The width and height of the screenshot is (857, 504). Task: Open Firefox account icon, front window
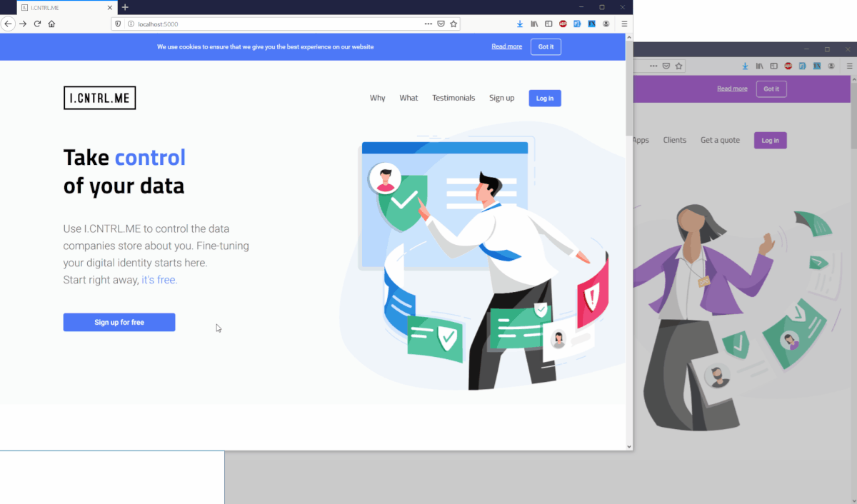pyautogui.click(x=606, y=24)
